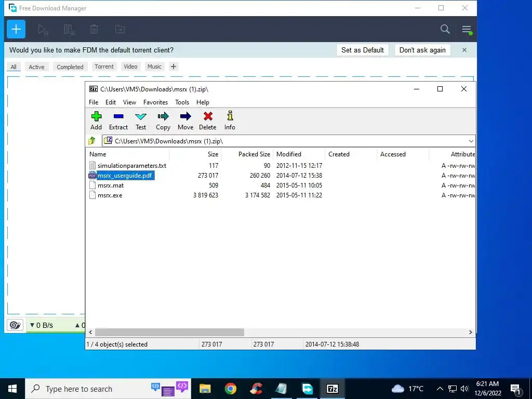Show archive Info via the Info icon
The height and width of the screenshot is (399, 532).
coord(230,121)
